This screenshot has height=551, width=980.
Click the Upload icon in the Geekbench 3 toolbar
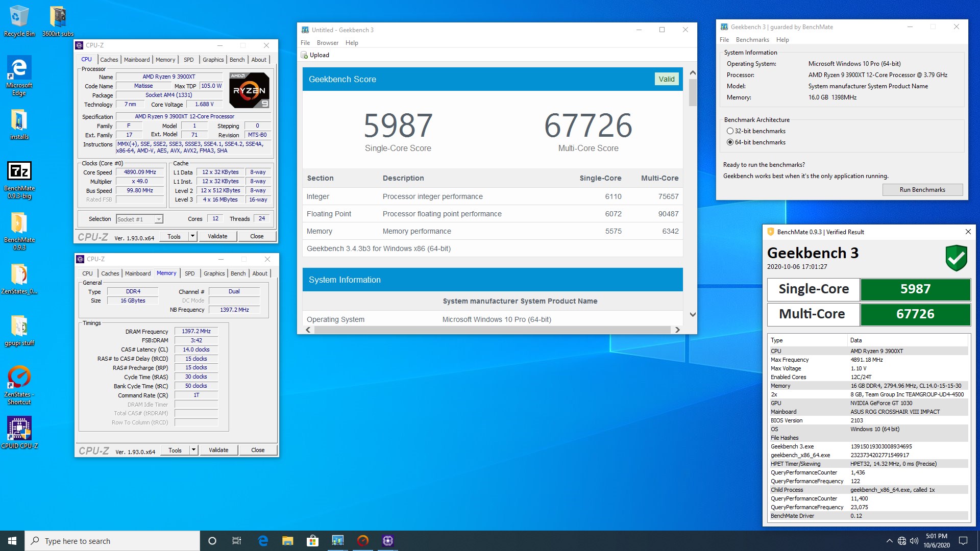click(305, 55)
